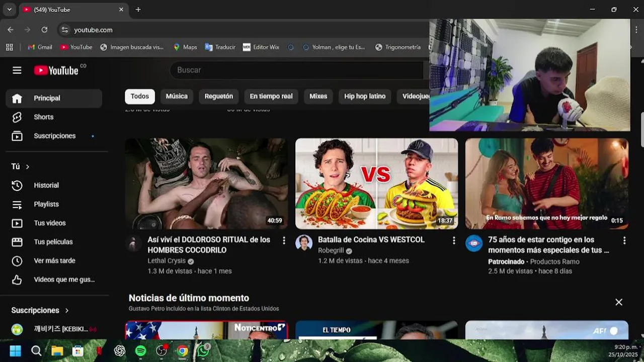Select the Todos filter chip
644x362 pixels.
140,96
